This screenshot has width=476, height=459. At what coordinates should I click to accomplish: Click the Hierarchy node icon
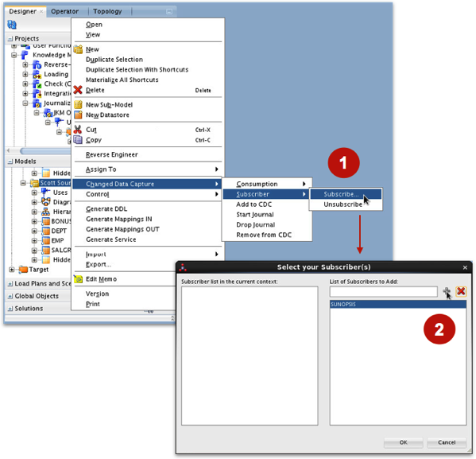coord(46,212)
